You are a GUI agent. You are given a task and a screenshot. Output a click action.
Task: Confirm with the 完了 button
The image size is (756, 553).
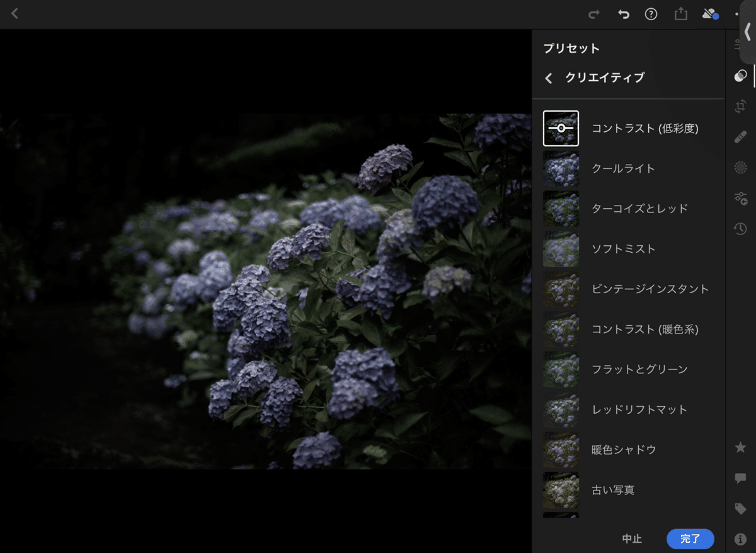690,539
